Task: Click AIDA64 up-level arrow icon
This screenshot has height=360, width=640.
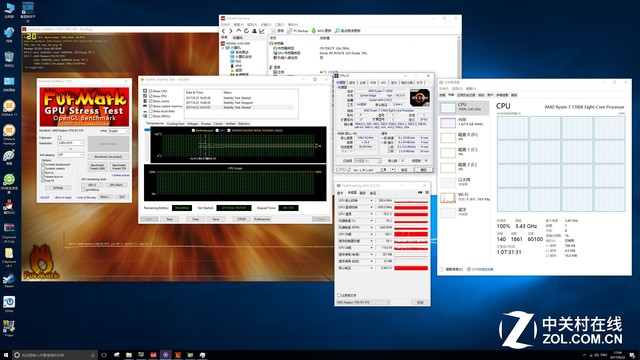Action: (x=238, y=31)
